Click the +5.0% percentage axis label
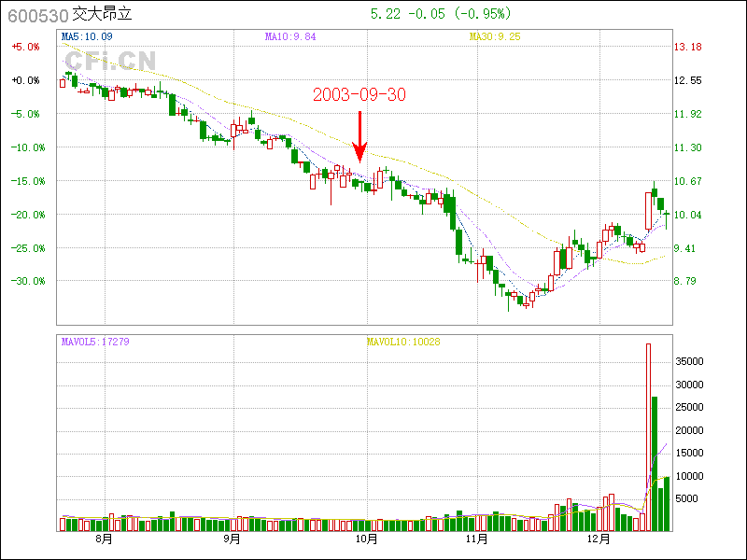 pyautogui.click(x=25, y=47)
